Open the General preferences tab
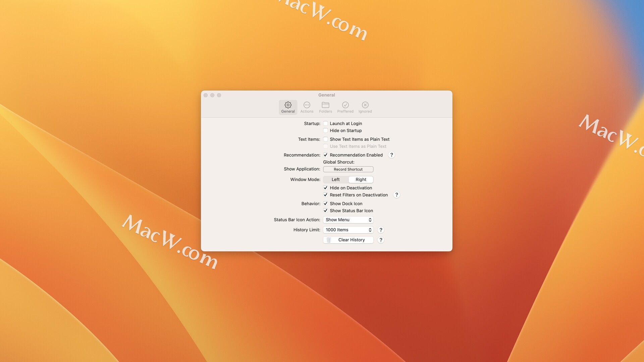The width and height of the screenshot is (644, 362). tap(288, 107)
